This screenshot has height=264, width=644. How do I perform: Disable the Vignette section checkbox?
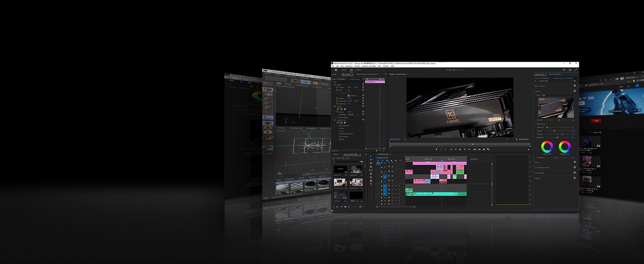(574, 178)
